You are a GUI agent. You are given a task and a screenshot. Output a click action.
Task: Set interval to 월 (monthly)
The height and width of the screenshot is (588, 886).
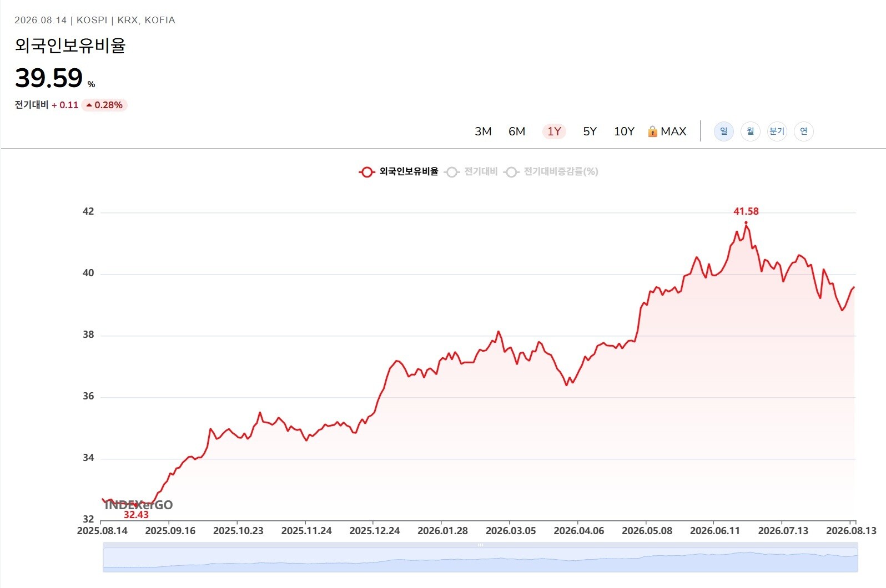pos(751,131)
